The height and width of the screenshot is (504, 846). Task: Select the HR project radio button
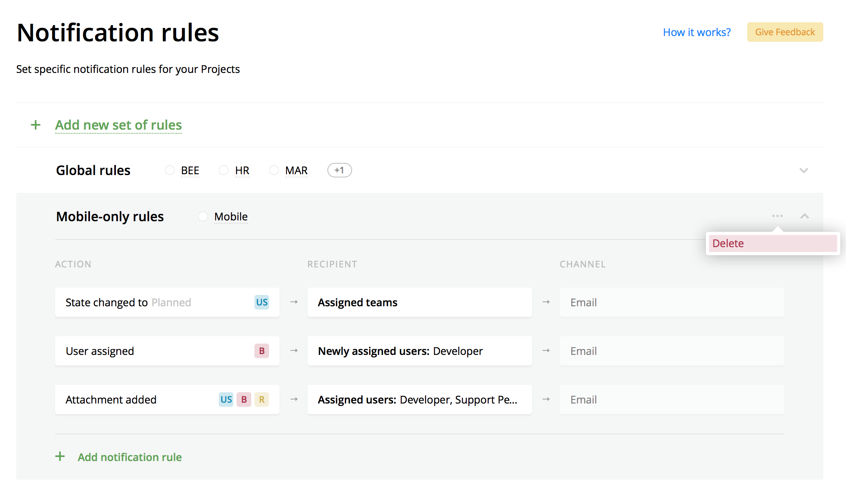pos(224,170)
